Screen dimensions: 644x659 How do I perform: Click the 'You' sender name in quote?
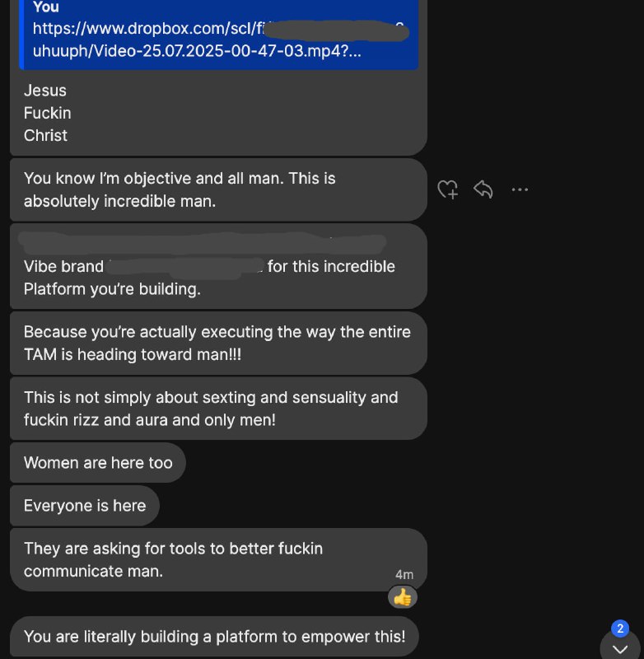46,7
